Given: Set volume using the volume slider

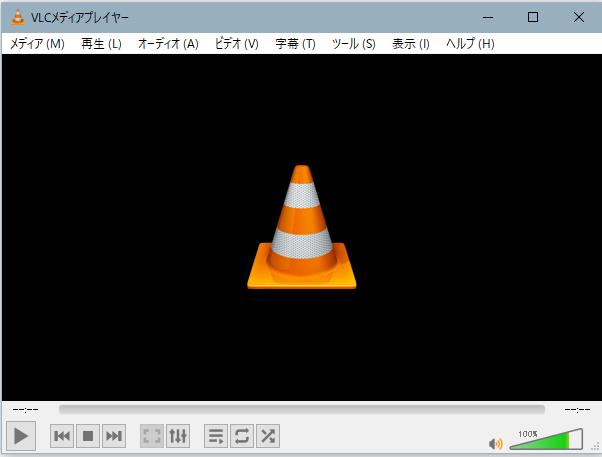Looking at the screenshot, I should [x=545, y=441].
